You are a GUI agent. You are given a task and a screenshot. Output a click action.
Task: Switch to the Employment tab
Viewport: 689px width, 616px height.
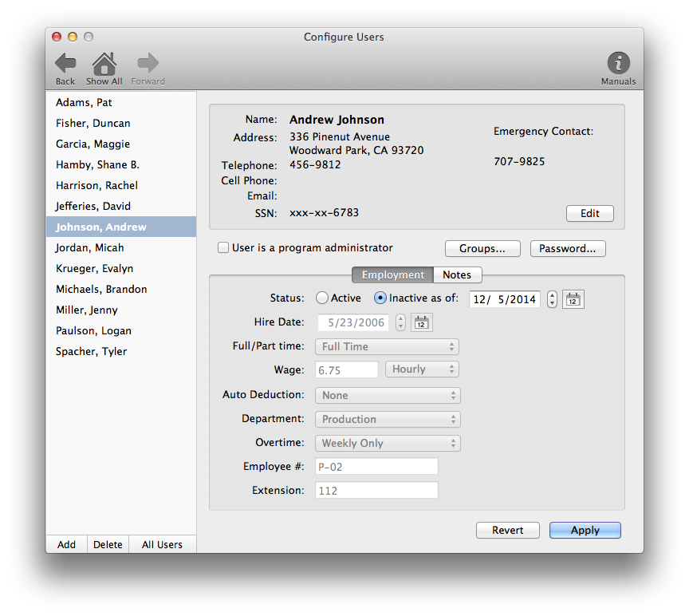coord(393,274)
